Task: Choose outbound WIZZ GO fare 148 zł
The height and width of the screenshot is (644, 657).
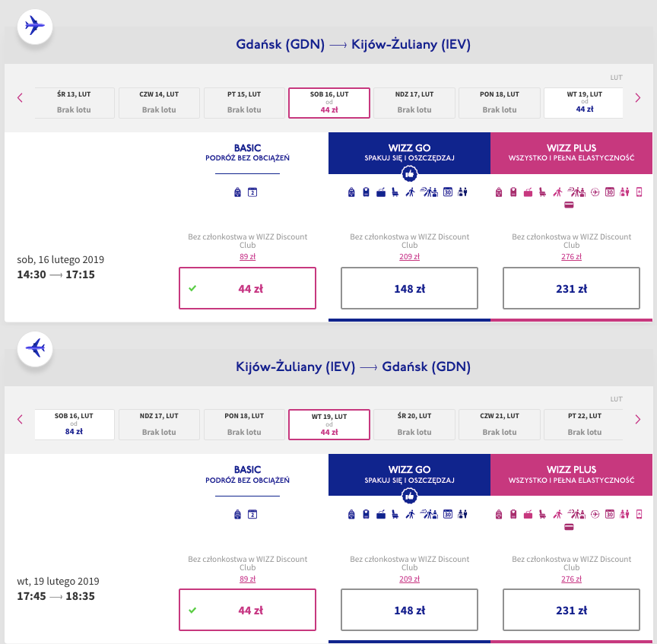Action: click(x=409, y=288)
